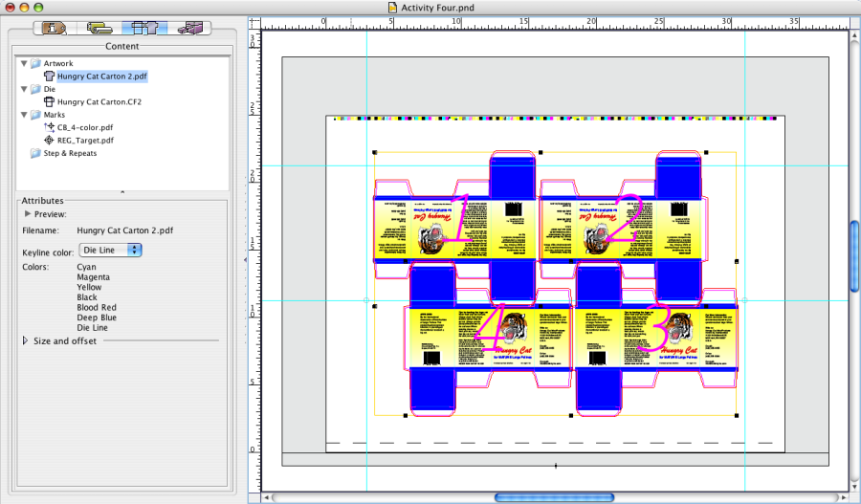The height and width of the screenshot is (504, 861).
Task: Click the Die Line color entry
Action: tap(92, 328)
